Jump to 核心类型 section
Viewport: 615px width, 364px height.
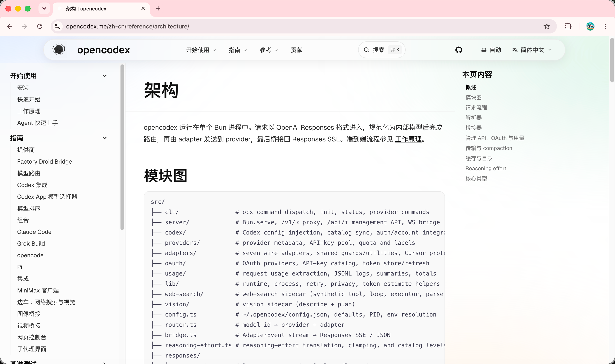coord(476,179)
